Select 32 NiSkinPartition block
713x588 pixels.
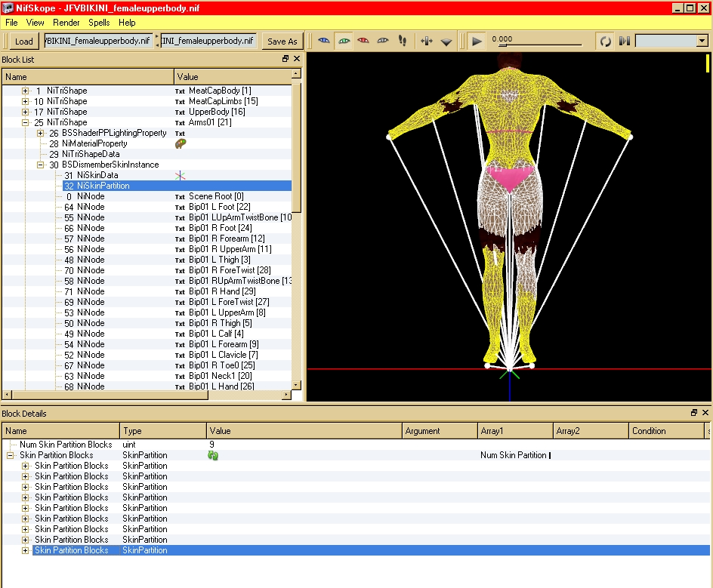tap(177, 186)
